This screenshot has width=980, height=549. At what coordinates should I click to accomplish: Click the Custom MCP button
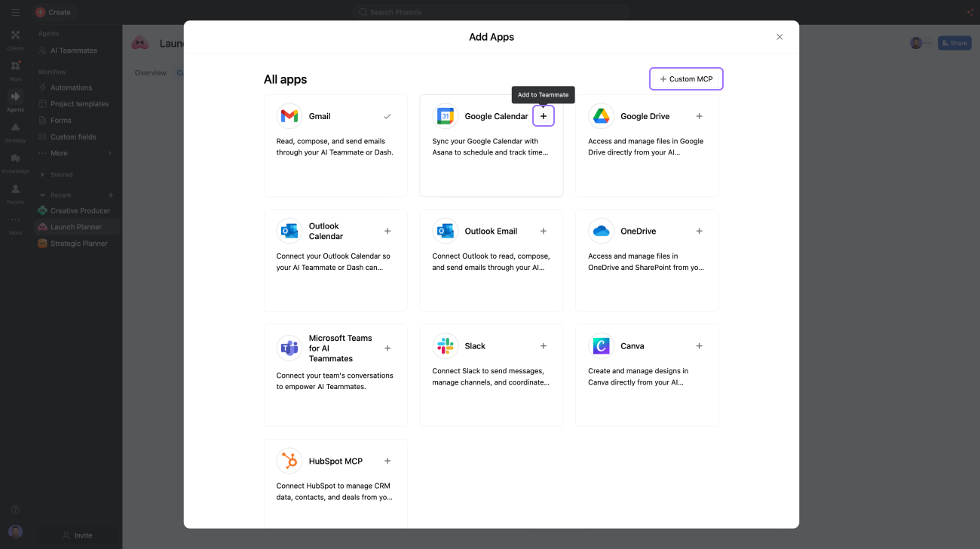(686, 79)
